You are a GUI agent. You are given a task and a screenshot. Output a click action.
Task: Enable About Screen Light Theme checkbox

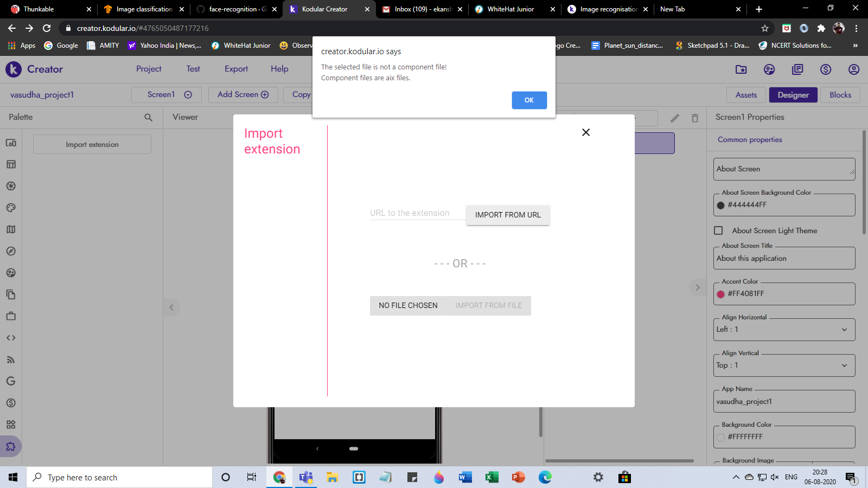(x=719, y=230)
